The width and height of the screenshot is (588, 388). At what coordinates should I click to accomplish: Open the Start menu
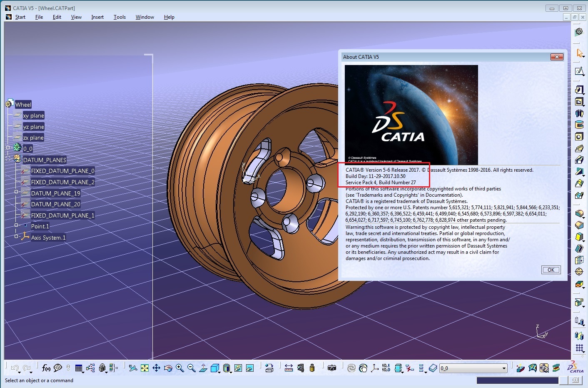pyautogui.click(x=20, y=17)
